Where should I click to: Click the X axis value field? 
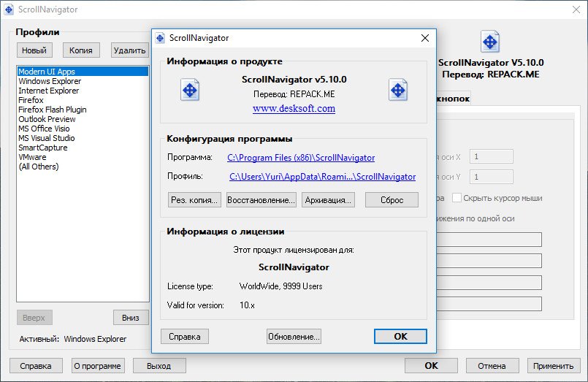(492, 156)
